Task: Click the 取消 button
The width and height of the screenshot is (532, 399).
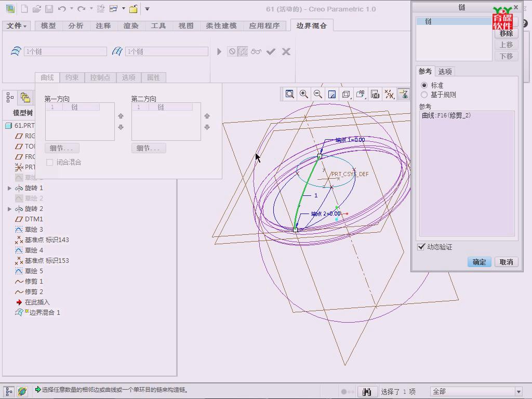Action: click(x=506, y=262)
